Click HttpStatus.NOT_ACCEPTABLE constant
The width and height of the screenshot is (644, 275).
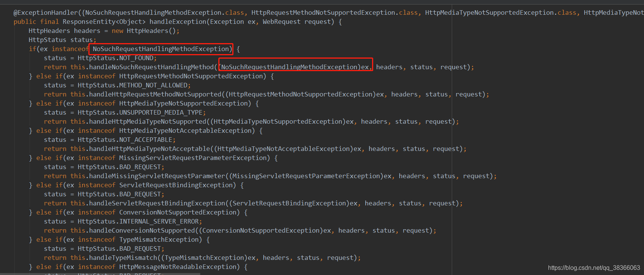(x=125, y=140)
